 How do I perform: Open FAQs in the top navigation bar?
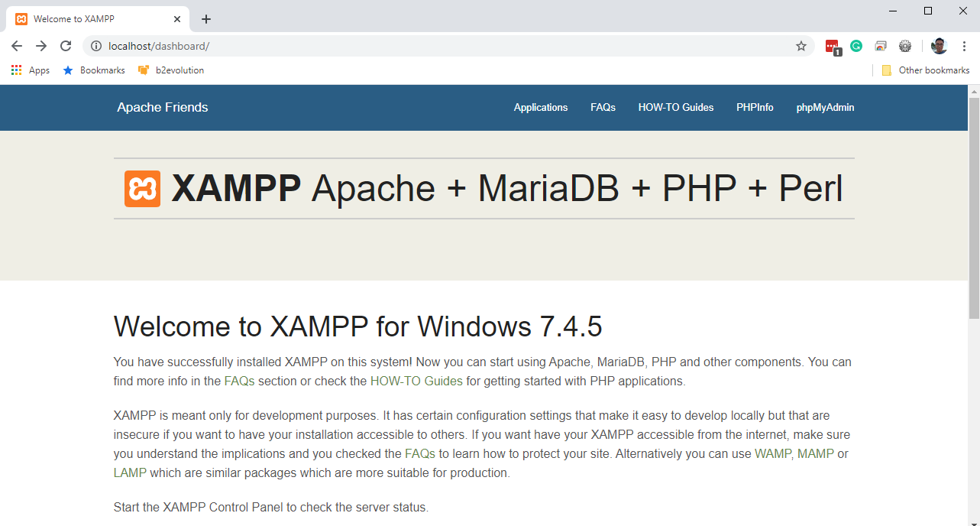pos(603,108)
